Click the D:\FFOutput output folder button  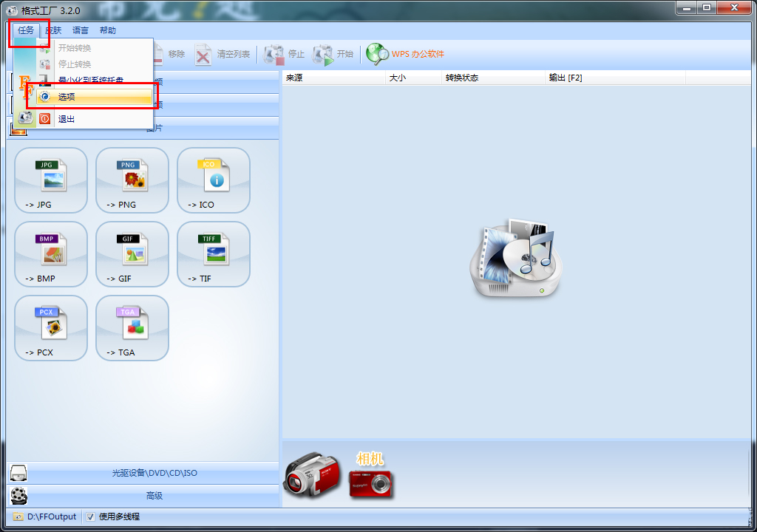click(x=45, y=516)
